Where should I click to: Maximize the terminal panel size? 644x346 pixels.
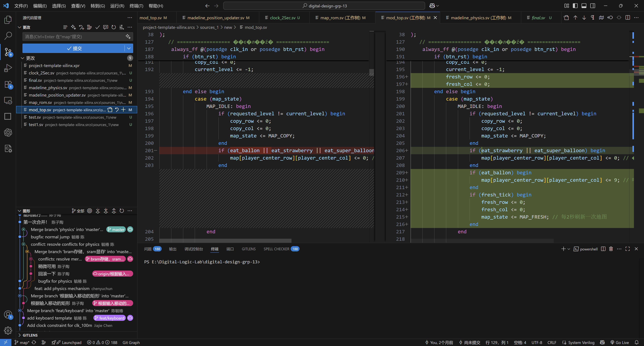coord(628,249)
